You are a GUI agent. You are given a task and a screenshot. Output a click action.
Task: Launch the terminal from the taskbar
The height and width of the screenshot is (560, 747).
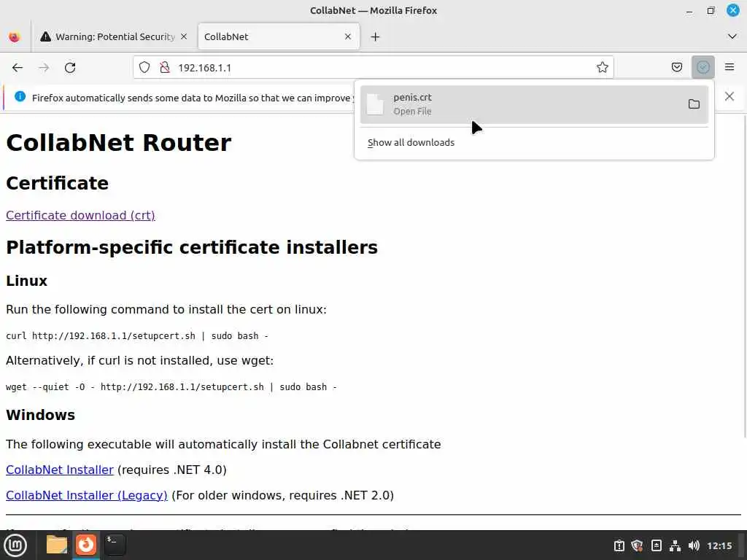click(115, 545)
